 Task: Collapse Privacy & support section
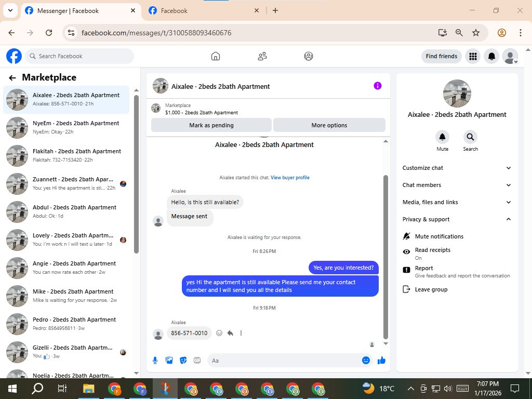pyautogui.click(x=456, y=219)
